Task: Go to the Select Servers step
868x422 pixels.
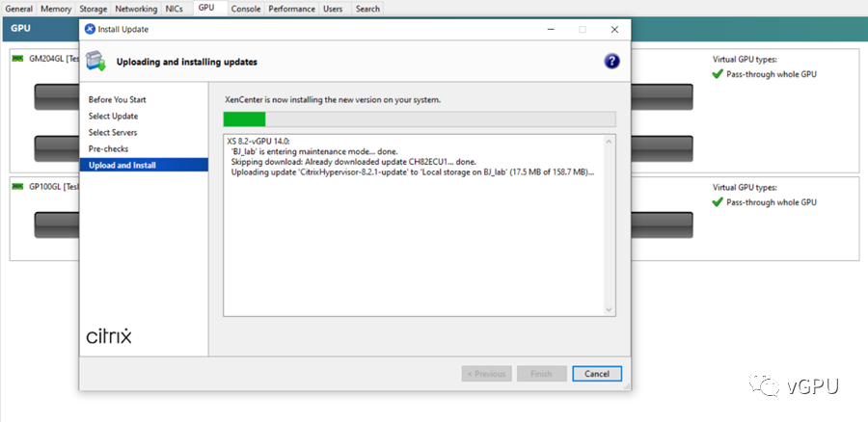Action: tap(113, 132)
